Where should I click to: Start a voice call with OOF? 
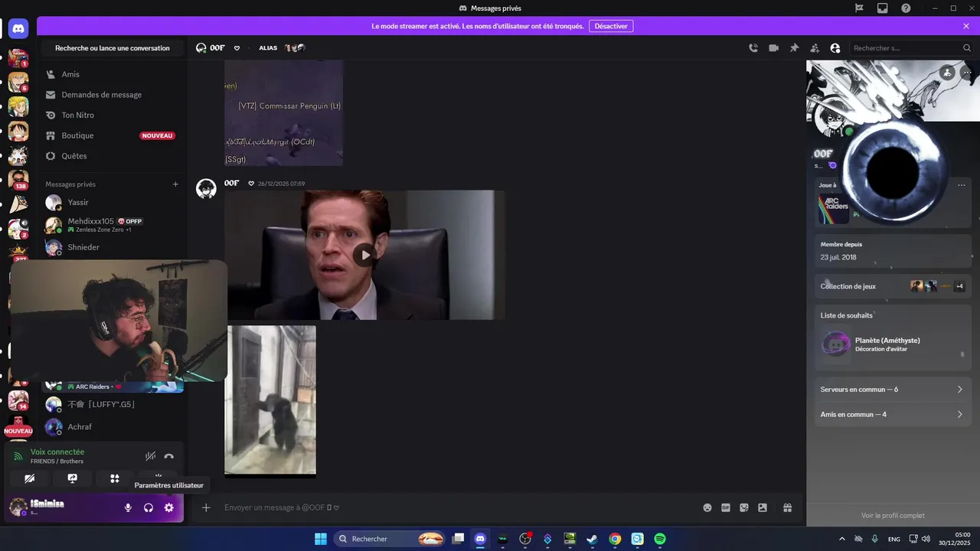point(753,47)
